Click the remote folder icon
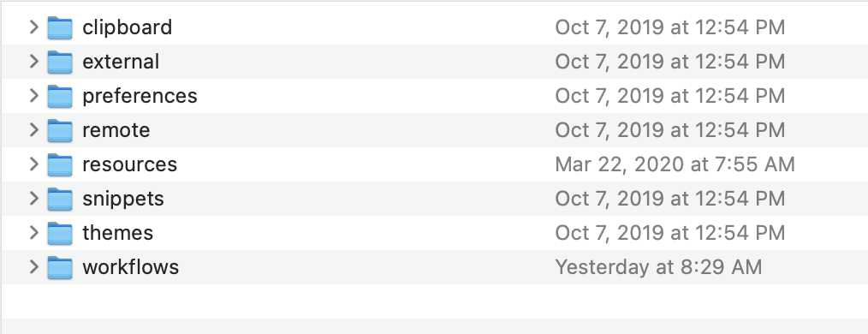The image size is (868, 334). (x=60, y=131)
